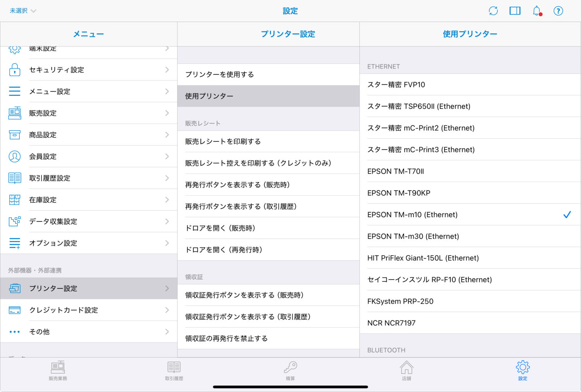The width and height of the screenshot is (581, 392).
Task: Tap the checkmark on EPSON TM-m10
Action: (567, 214)
